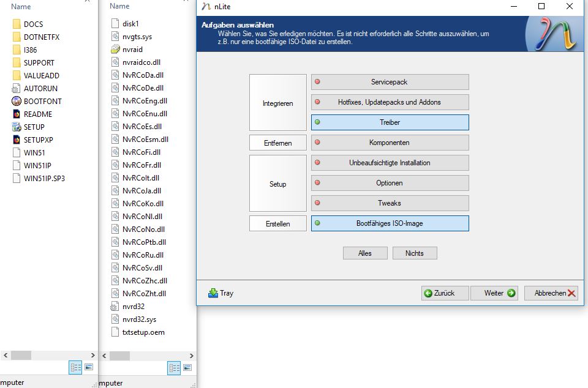Viewport: 588px width, 388px height.
Task: Select NvRCoRu.dll in file list
Action: [x=143, y=255]
